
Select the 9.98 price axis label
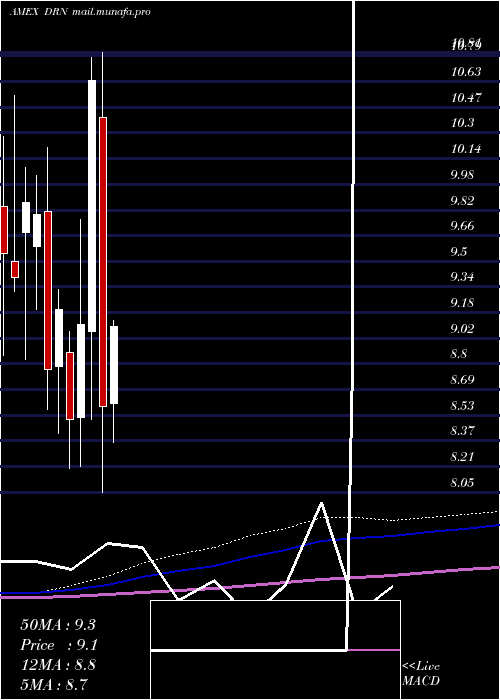462,174
